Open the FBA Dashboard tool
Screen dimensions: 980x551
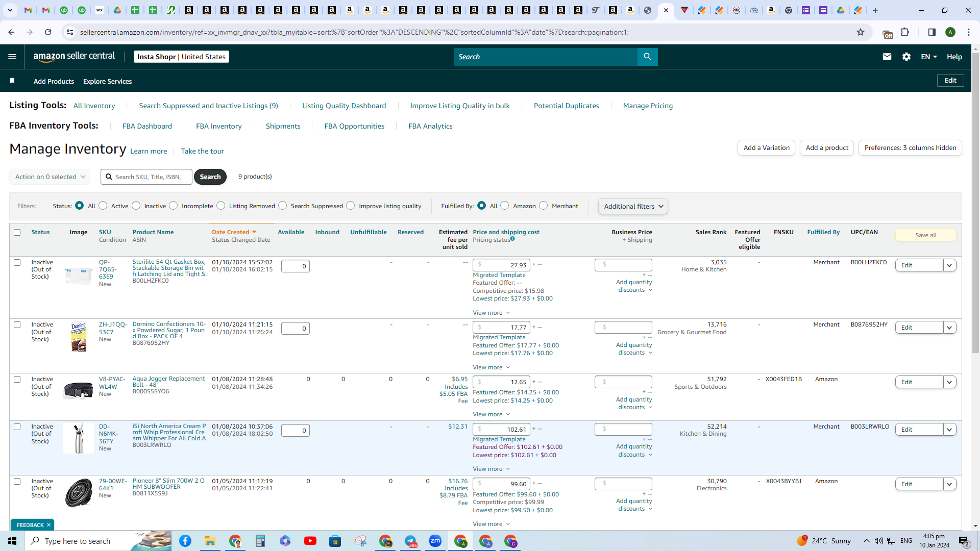click(147, 126)
